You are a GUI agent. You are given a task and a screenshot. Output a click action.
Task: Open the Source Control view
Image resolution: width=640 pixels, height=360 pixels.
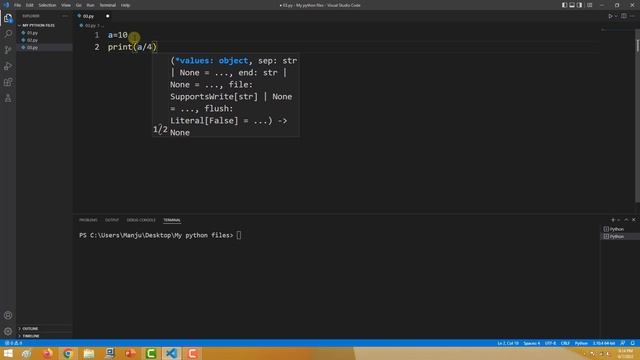8,50
